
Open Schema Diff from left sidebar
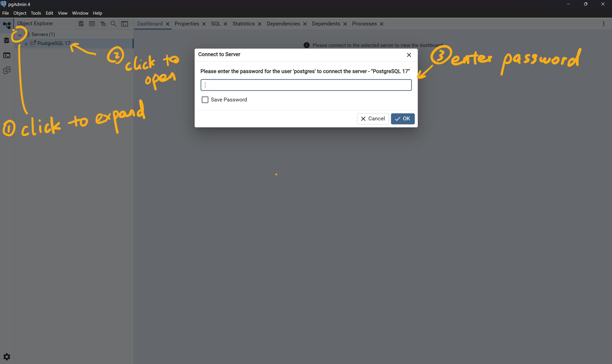point(7,70)
